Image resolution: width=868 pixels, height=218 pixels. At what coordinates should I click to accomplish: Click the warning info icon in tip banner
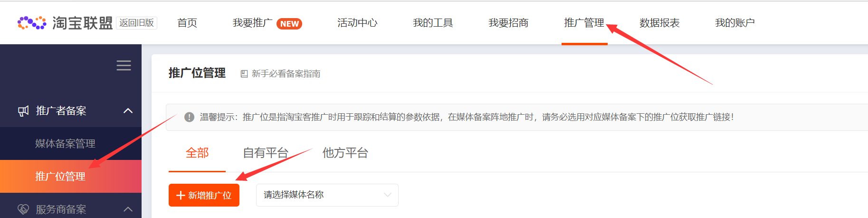[189, 117]
